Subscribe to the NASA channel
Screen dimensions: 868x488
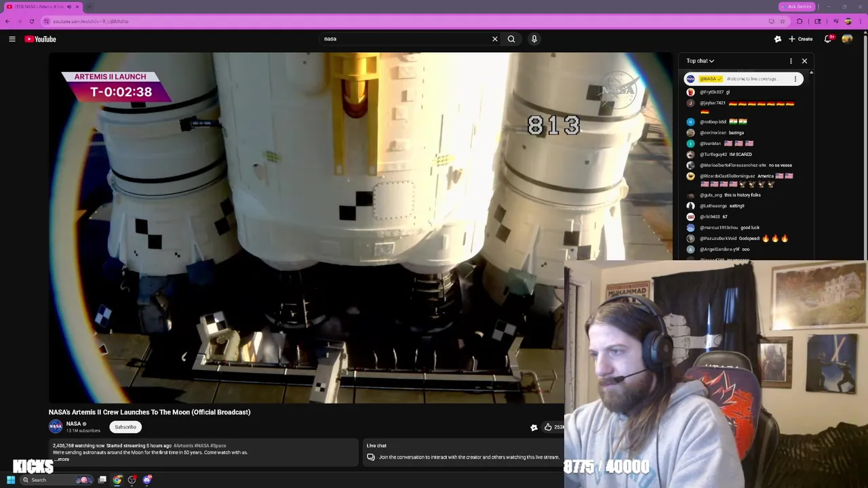click(125, 427)
